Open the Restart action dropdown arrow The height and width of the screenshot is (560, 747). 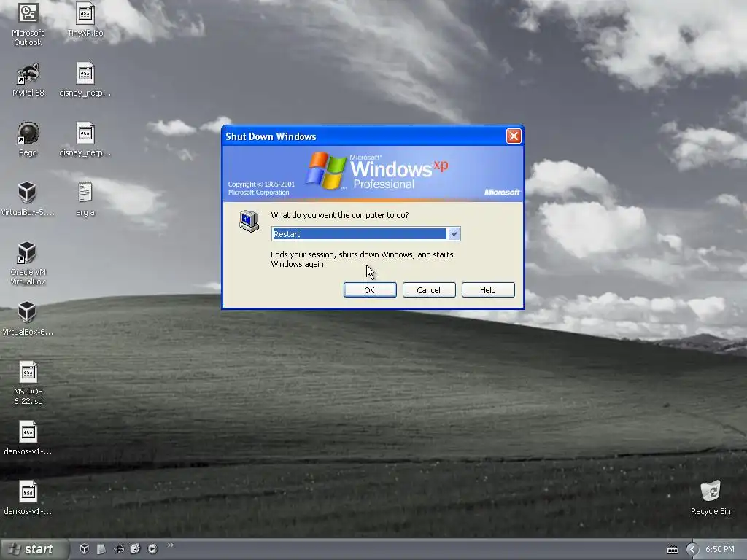pos(454,234)
